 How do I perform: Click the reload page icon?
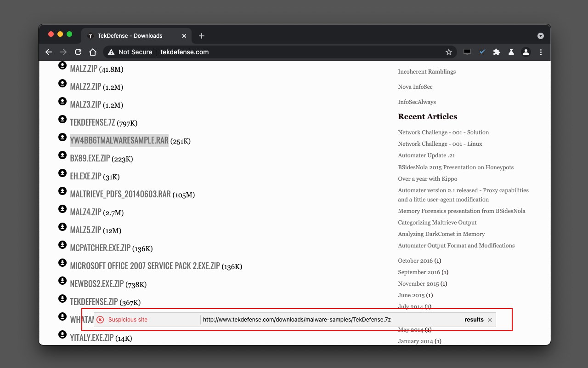(x=78, y=52)
